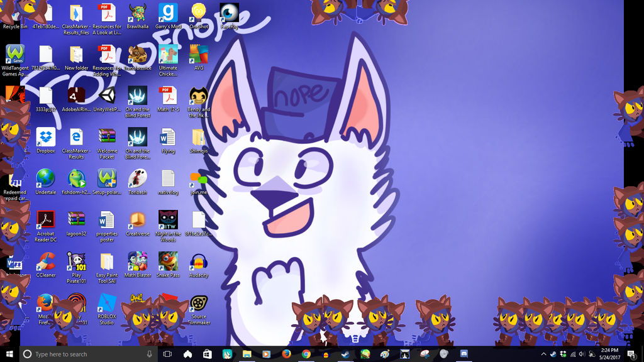Screen dimensions: 644x362
Task: Open Windows Store from the taskbar
Action: pyautogui.click(x=208, y=354)
